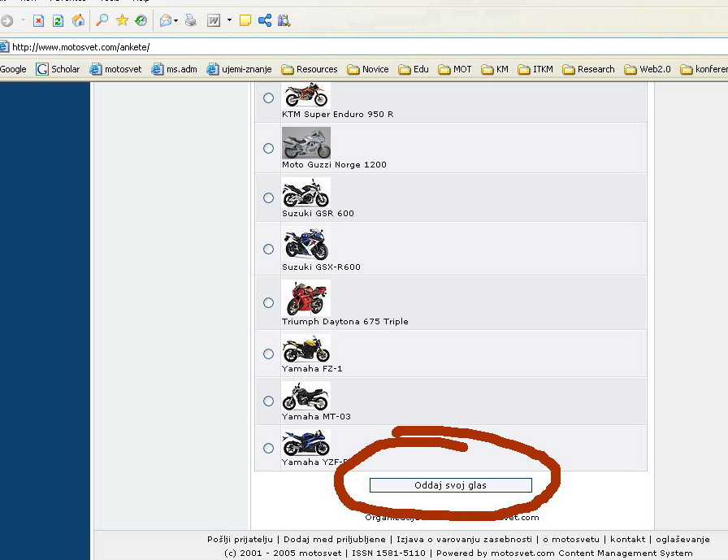Screen dimensions: 728x560
Task: Click the Yamaha FZ-1 label
Action: coord(312,369)
